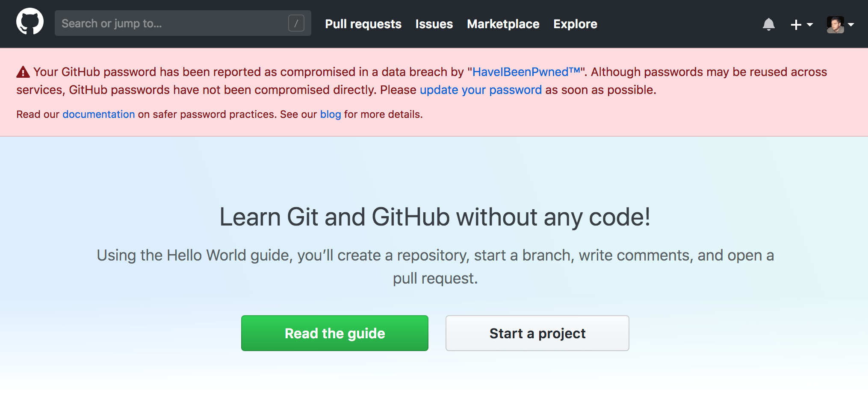
Task: Open Issues from the top navigation
Action: point(434,24)
